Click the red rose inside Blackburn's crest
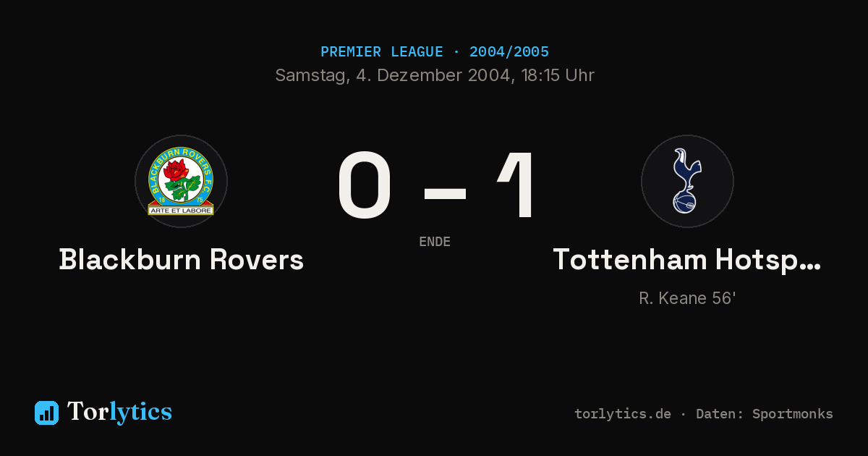 pos(176,171)
